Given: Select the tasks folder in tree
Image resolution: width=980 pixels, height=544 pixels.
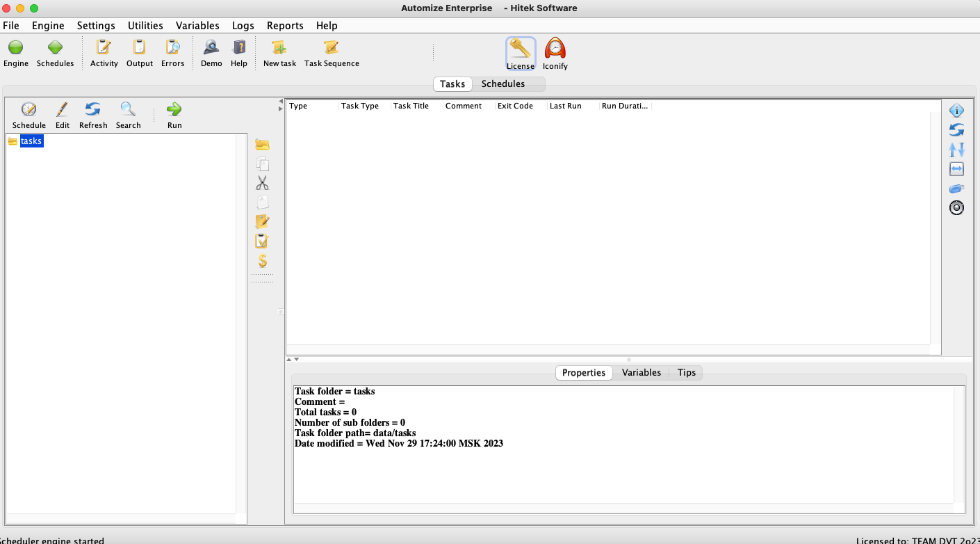Looking at the screenshot, I should click(x=31, y=141).
